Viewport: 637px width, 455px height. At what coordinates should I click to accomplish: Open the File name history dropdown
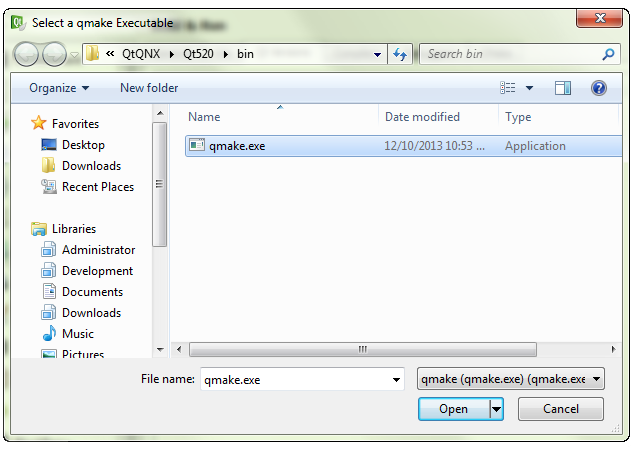pyautogui.click(x=396, y=379)
